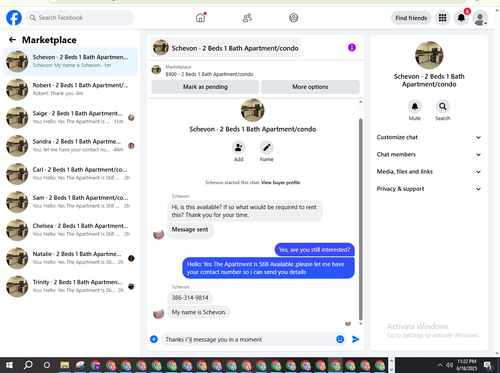
Task: Open Robert conversation in list
Action: coord(70,89)
